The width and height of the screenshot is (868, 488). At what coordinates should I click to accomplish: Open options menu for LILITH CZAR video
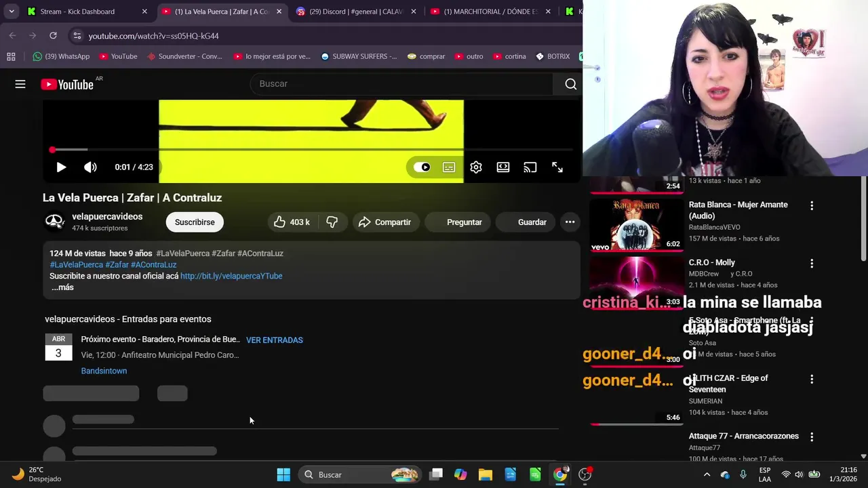[812, 379]
